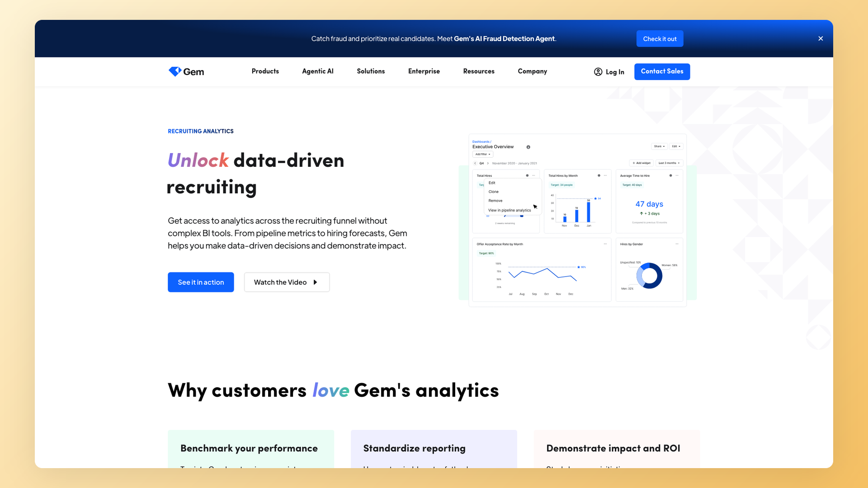Click the play icon in Watch the Video
Screen dimensions: 868x488
pos(316,282)
